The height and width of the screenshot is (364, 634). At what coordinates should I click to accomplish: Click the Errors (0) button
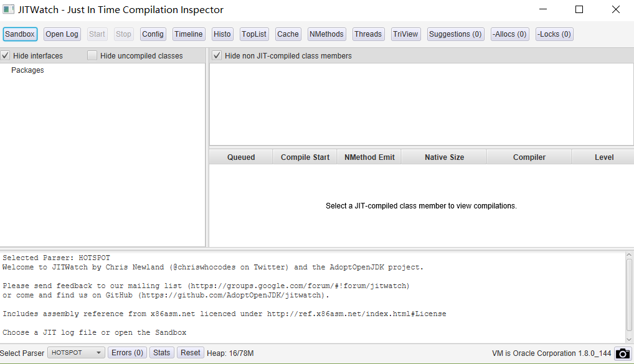tap(128, 353)
